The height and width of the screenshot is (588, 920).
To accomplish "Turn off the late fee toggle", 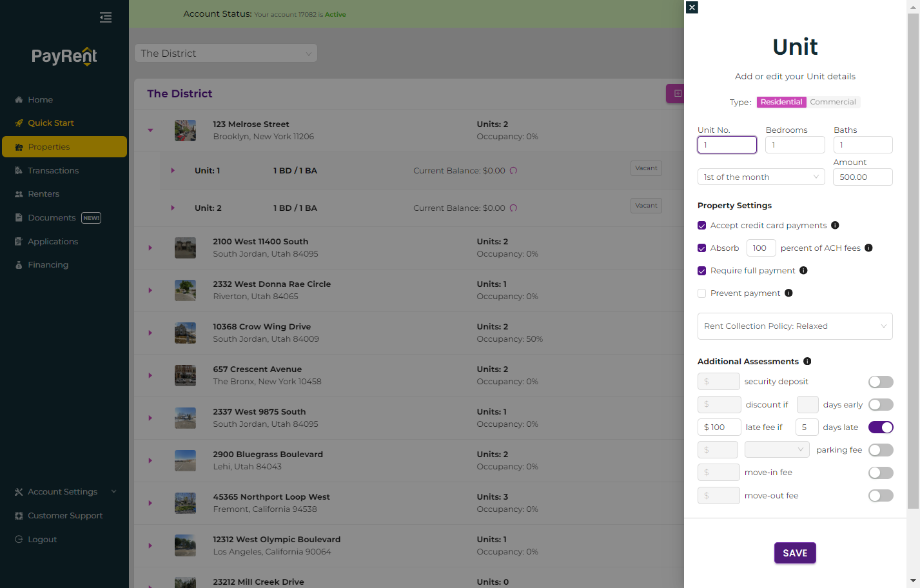I will 881,427.
